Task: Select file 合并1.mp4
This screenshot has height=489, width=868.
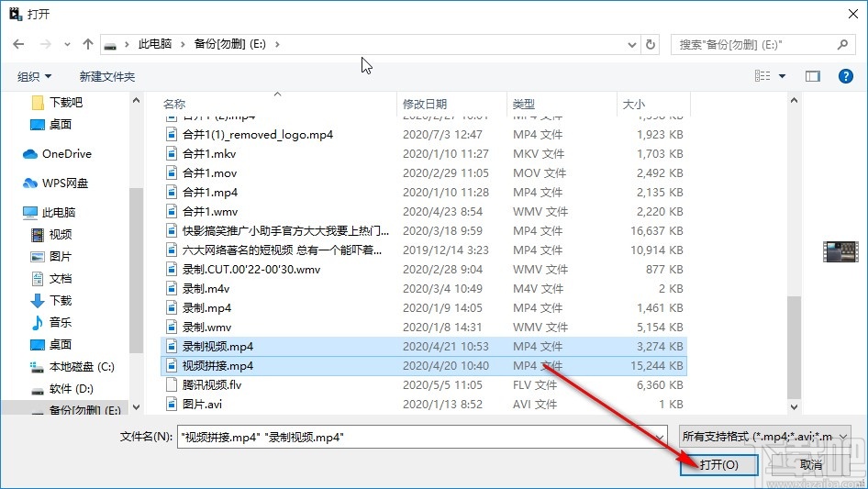Action: point(424,192)
